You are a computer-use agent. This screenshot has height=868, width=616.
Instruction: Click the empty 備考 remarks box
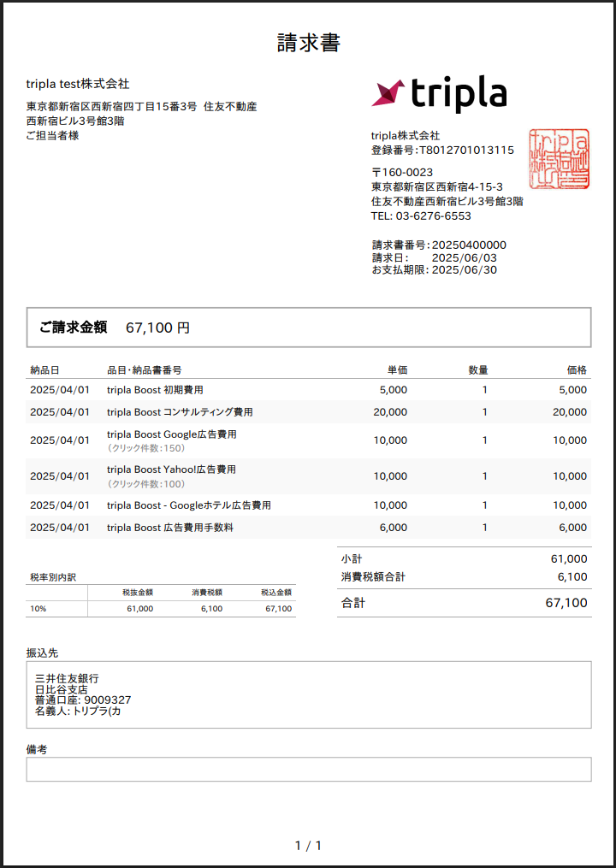[309, 770]
